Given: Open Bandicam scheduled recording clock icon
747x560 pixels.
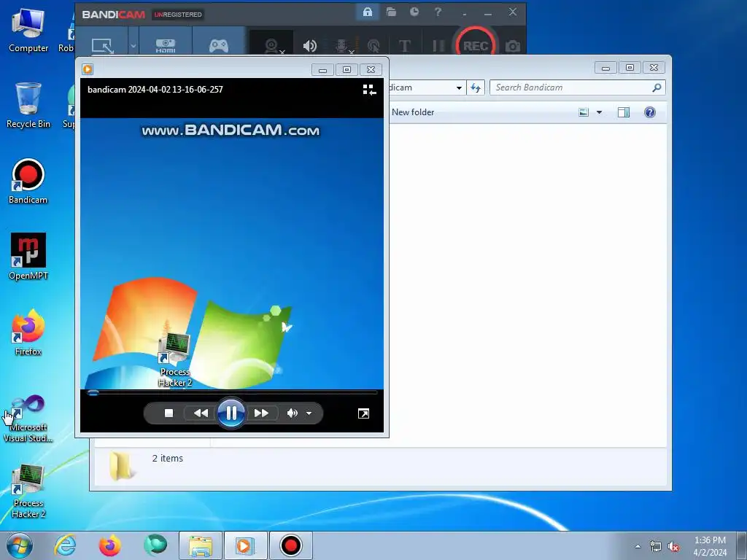Looking at the screenshot, I should coord(414,12).
